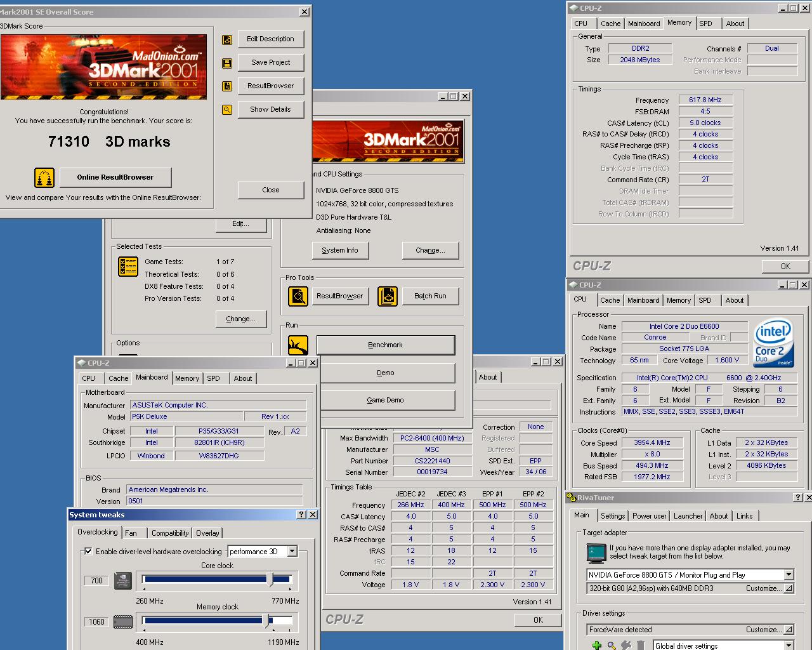The height and width of the screenshot is (650, 812).
Task: Click Close in the 3DMark score window
Action: click(271, 190)
